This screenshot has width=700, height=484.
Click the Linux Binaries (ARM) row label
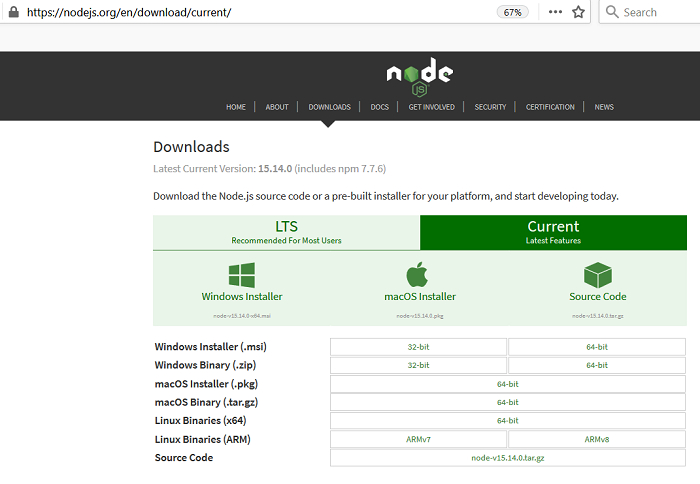[202, 439]
